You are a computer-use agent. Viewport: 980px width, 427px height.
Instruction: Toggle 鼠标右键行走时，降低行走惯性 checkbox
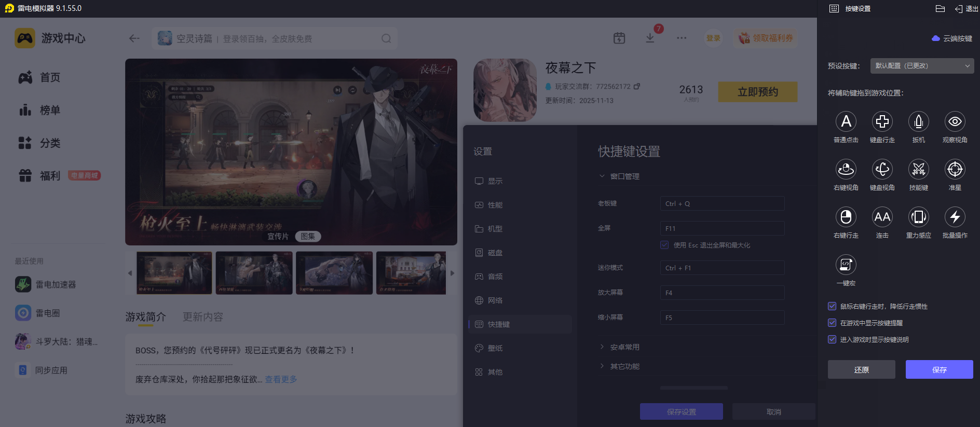pos(832,307)
